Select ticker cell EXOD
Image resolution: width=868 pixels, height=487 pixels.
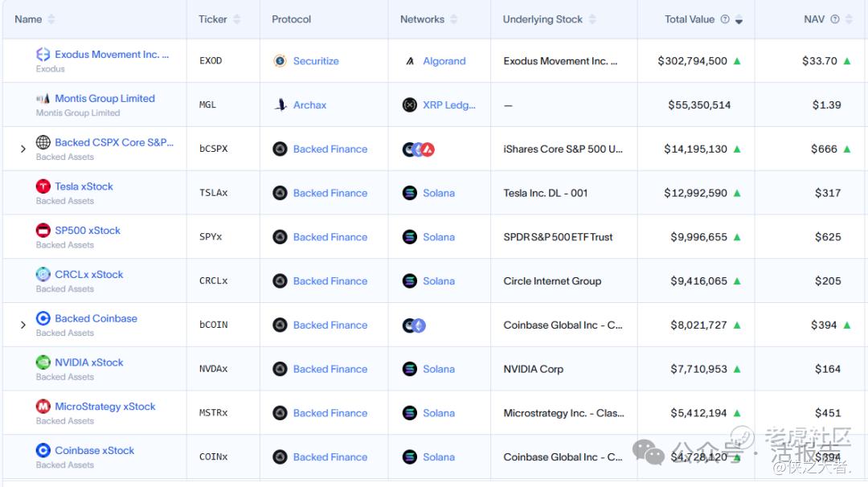click(211, 61)
